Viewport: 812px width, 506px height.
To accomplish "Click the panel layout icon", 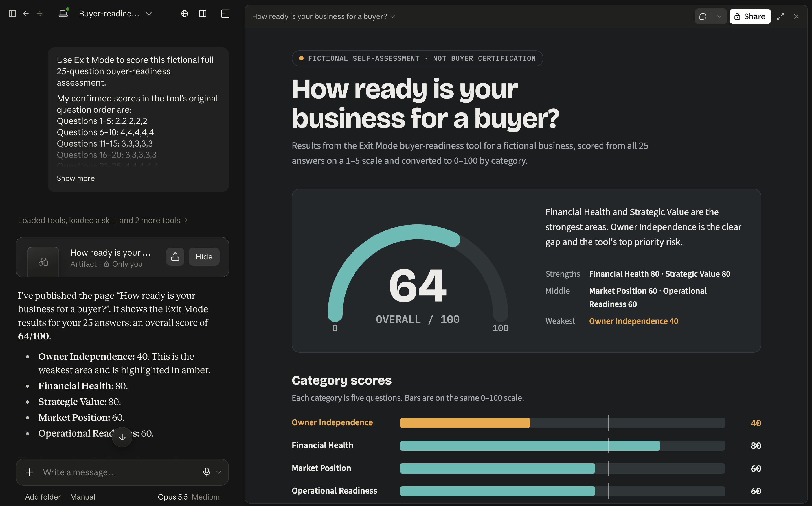I will [225, 14].
